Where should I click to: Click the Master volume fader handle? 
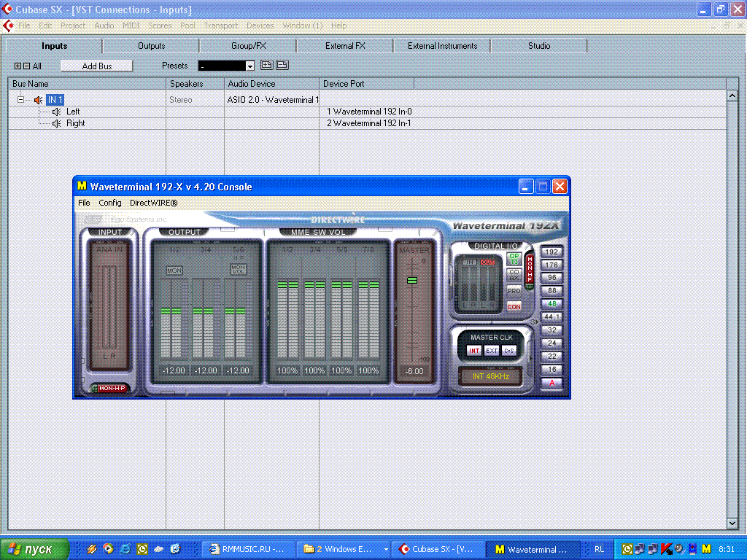(412, 281)
